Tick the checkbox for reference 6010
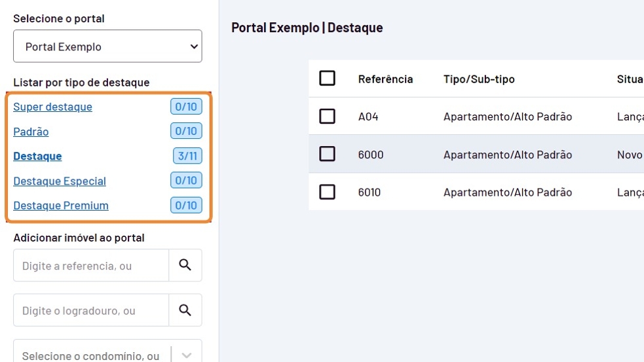644x362 pixels. click(x=327, y=192)
